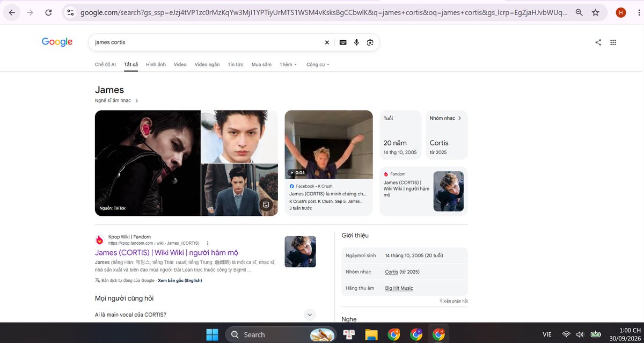Search by image with Google Lens icon
This screenshot has width=644, height=343.
click(x=370, y=42)
